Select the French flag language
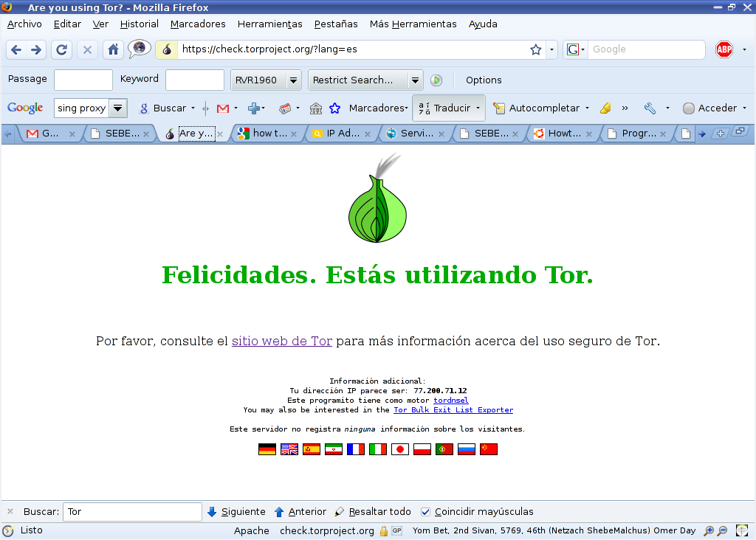Screen dimensions: 756x540 pyautogui.click(x=356, y=449)
